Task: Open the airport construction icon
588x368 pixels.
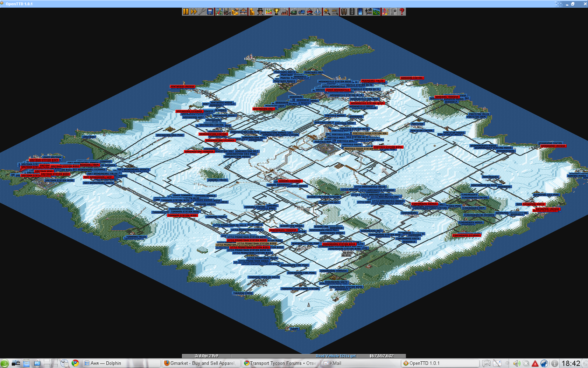Action: [x=368, y=12]
